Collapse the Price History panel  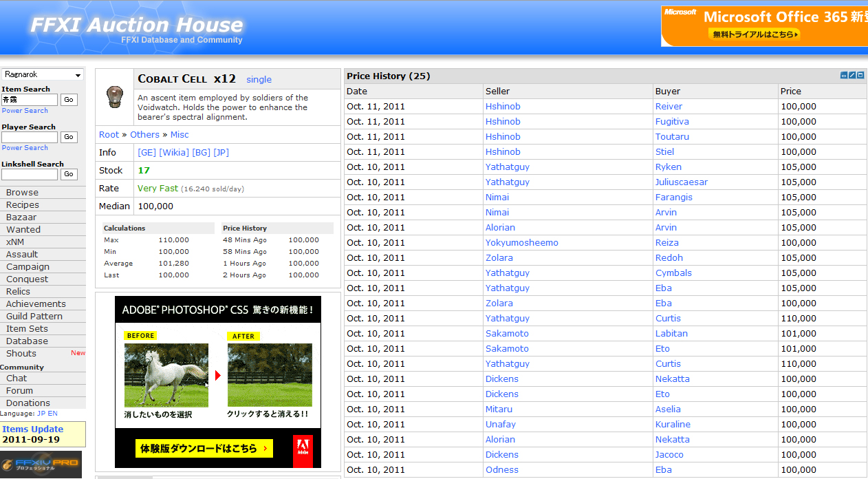844,76
